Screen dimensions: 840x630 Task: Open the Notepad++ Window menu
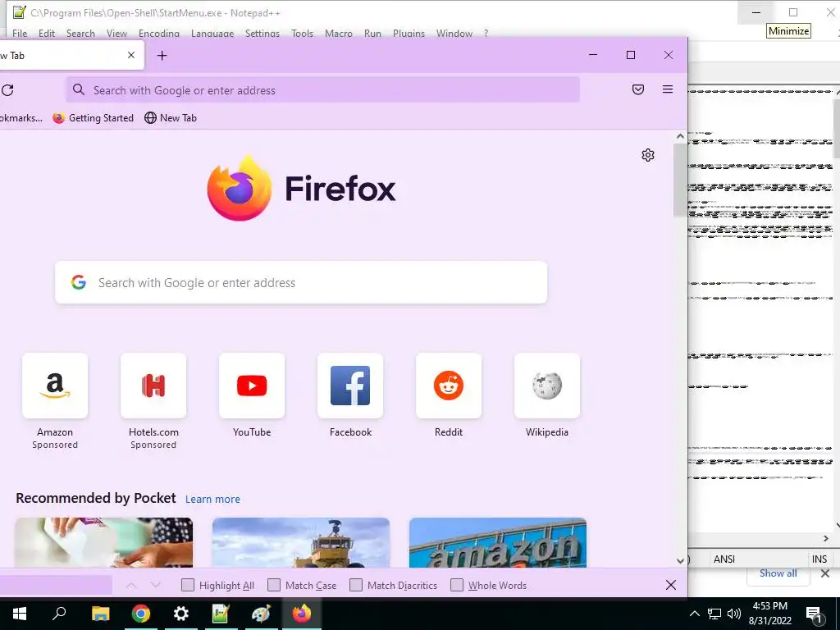[454, 33]
